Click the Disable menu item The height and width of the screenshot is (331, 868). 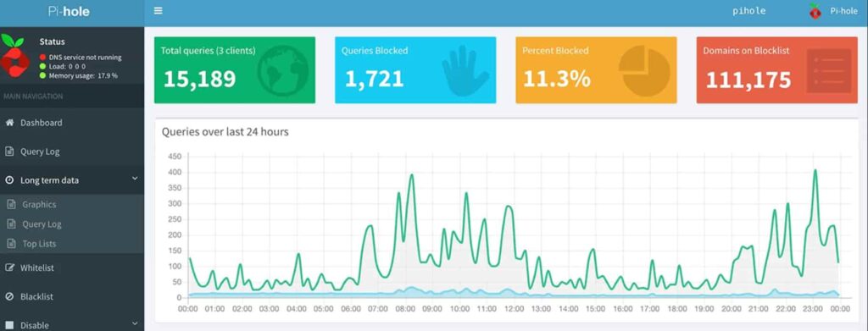click(x=72, y=324)
